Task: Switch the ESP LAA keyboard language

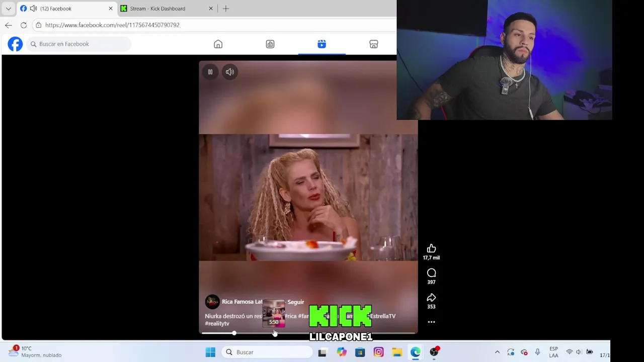Action: point(553,352)
